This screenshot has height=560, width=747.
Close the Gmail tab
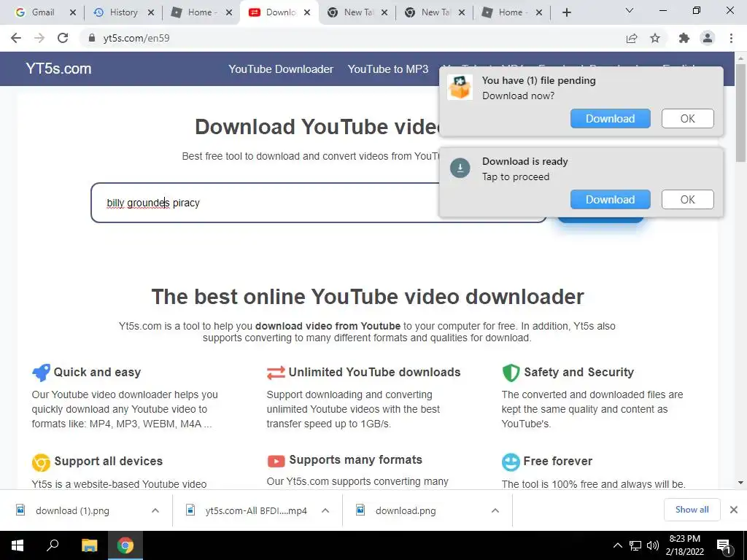(x=73, y=12)
